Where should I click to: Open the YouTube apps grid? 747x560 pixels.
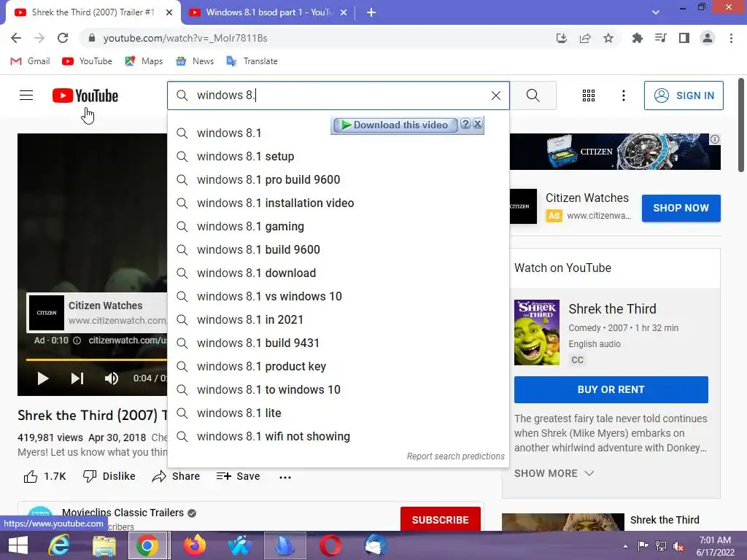[x=589, y=96]
